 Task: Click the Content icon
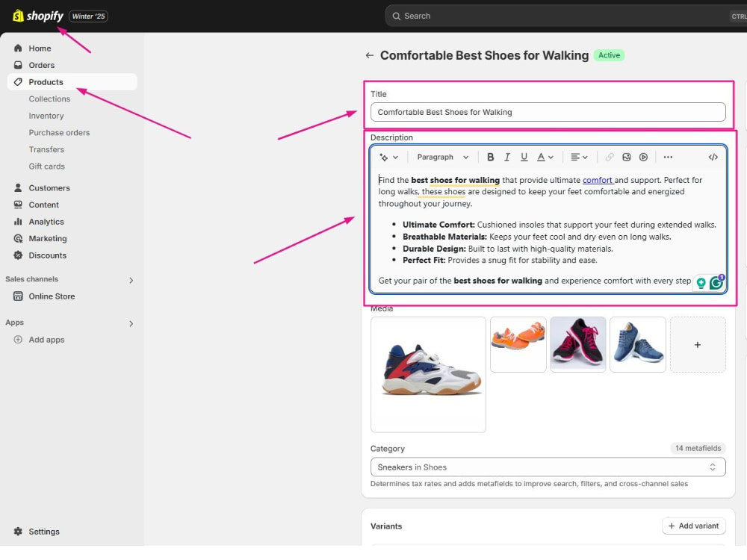(x=18, y=205)
